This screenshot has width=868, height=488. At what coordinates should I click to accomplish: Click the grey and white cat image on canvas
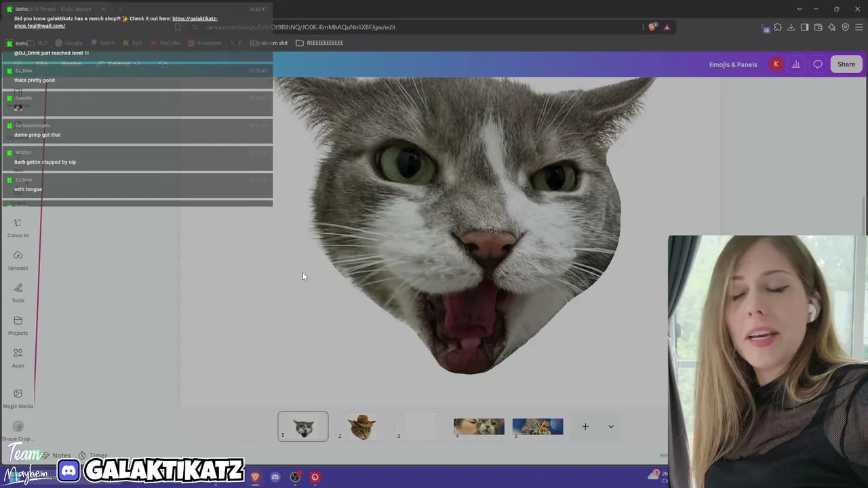pos(468,224)
